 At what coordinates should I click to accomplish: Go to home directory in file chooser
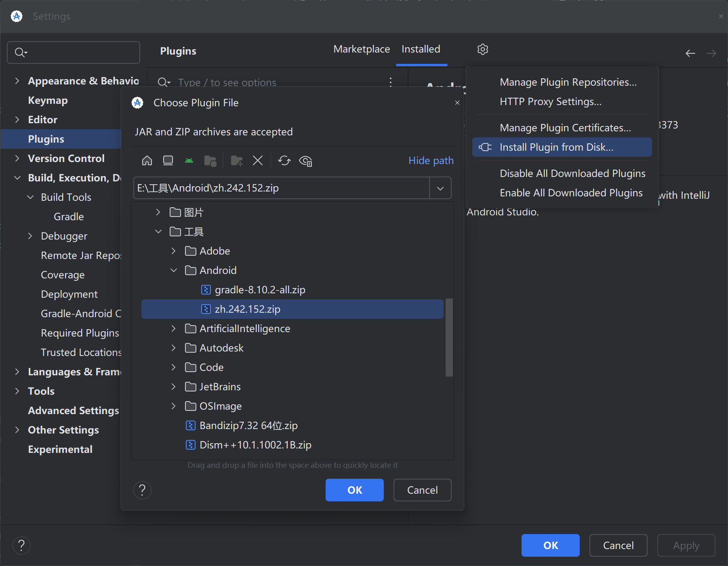pos(147,161)
